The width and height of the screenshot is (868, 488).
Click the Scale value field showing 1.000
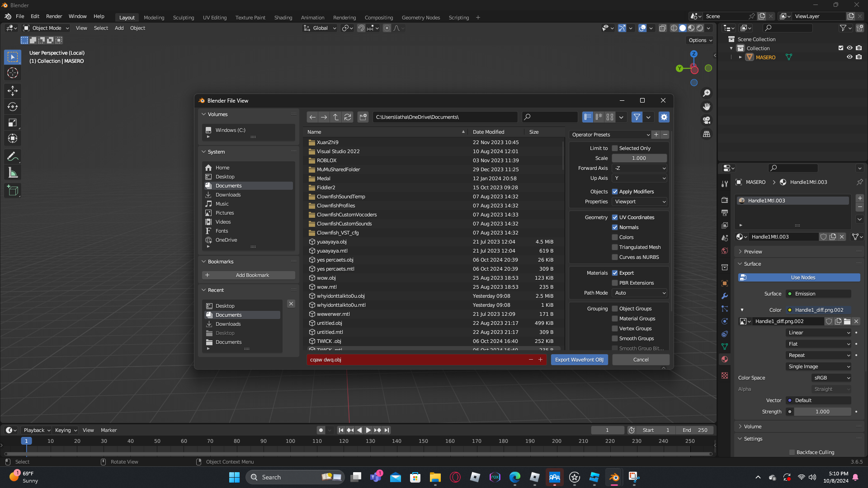[x=639, y=158]
